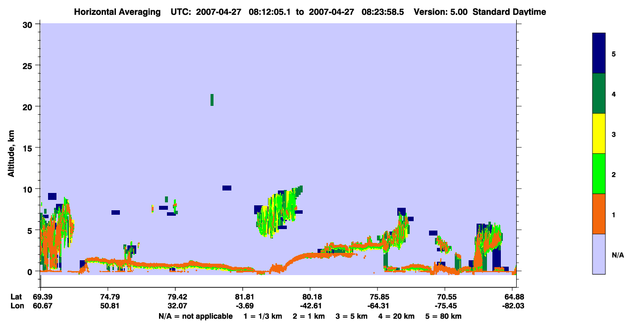644x330 pixels.
Task: Click the '4 = 20 km' legend entry
Action: 396,316
